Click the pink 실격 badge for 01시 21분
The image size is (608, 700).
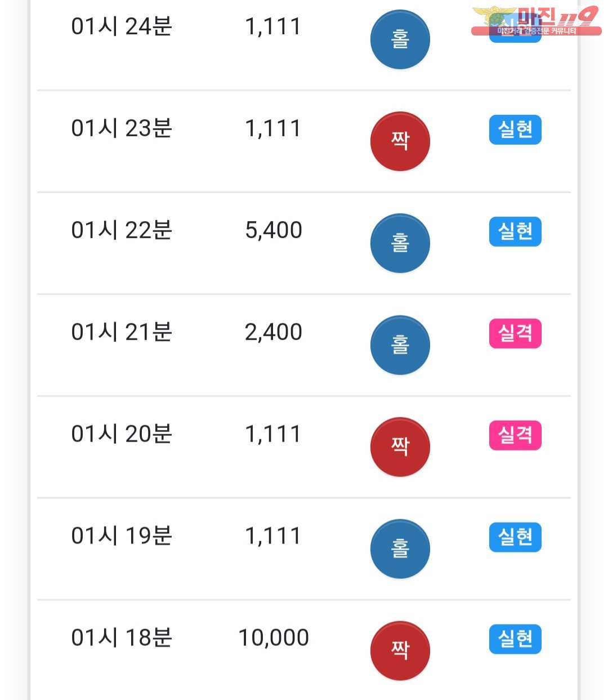click(515, 333)
